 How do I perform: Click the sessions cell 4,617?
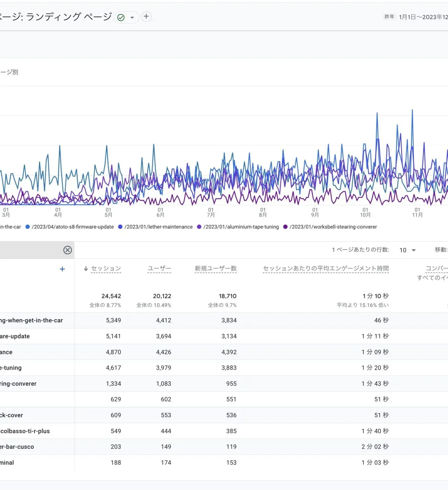pos(113,368)
